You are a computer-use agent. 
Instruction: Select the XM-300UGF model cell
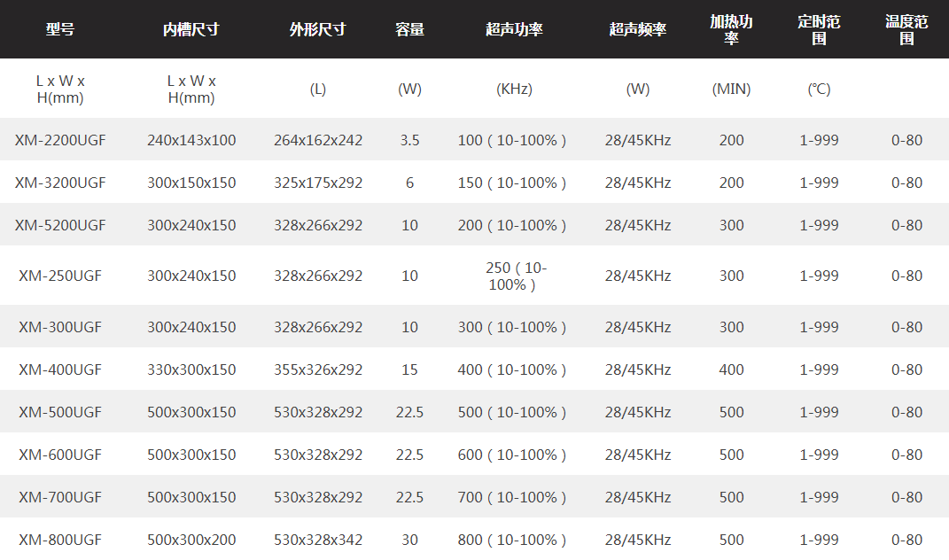click(x=60, y=327)
